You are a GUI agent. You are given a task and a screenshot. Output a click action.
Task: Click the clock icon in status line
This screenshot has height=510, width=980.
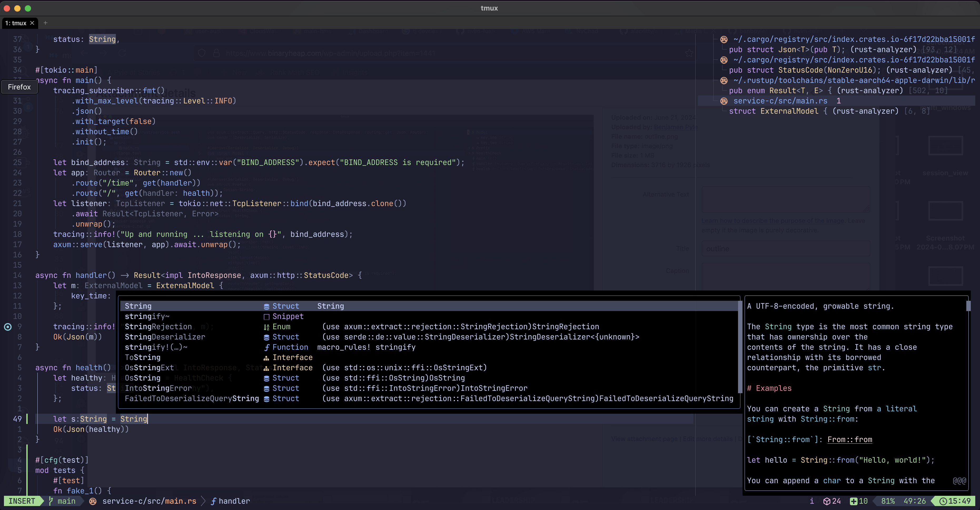[943, 501]
